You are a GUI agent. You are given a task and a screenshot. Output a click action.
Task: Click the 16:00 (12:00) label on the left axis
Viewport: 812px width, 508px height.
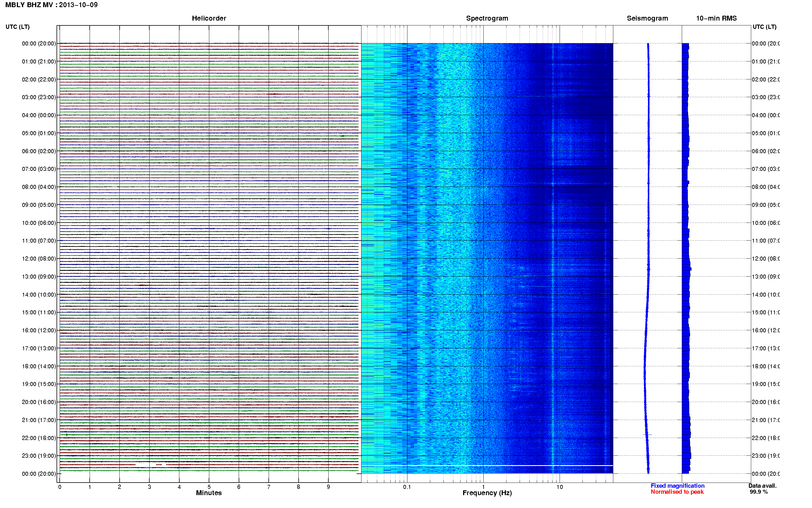coord(39,330)
